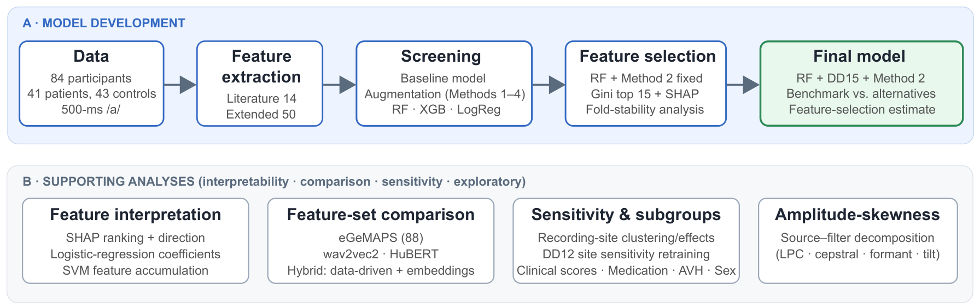980x308 pixels.
Task: Select the Feature interpretation box
Action: click(136, 241)
